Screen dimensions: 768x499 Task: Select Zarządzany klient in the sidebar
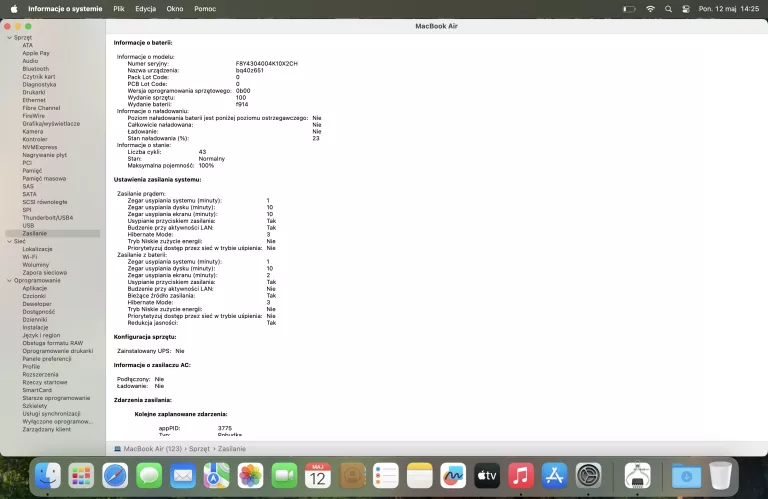(47, 429)
